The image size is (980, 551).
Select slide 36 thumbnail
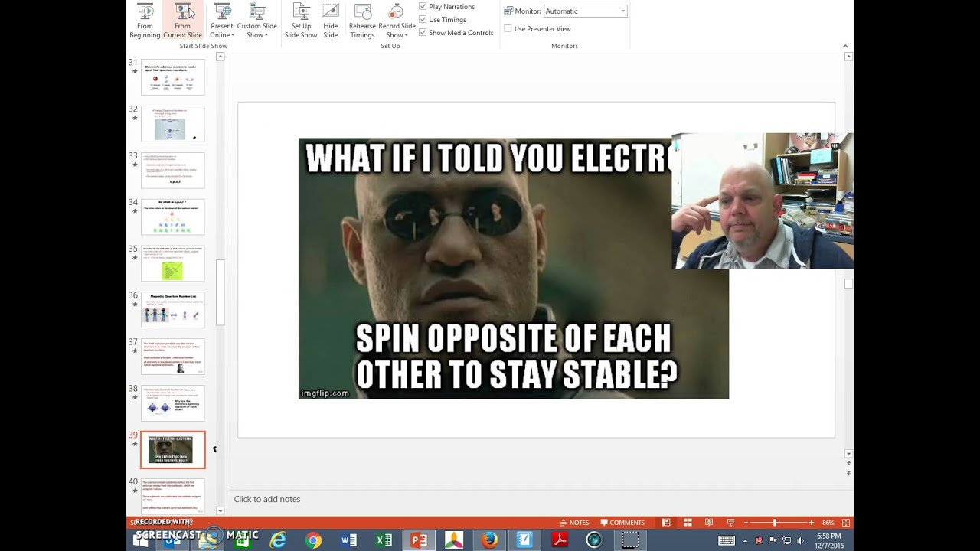(x=173, y=310)
